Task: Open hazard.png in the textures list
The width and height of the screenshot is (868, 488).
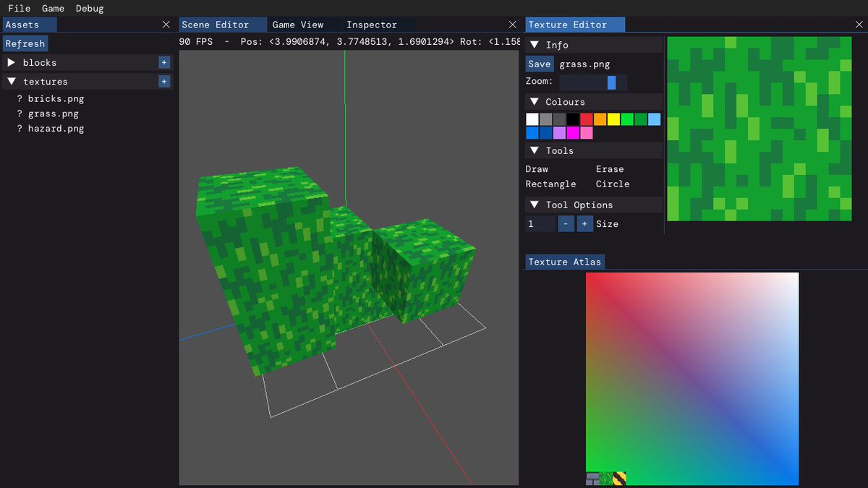Action: click(x=56, y=129)
